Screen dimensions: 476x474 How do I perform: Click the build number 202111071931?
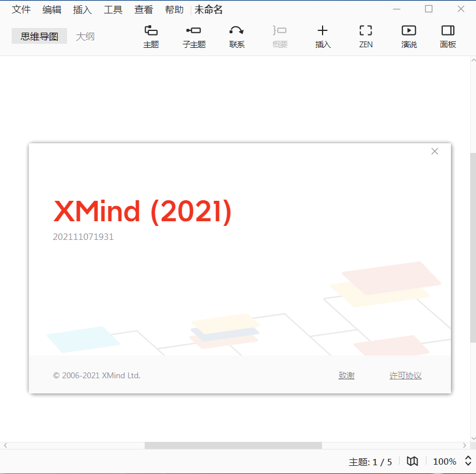(83, 236)
